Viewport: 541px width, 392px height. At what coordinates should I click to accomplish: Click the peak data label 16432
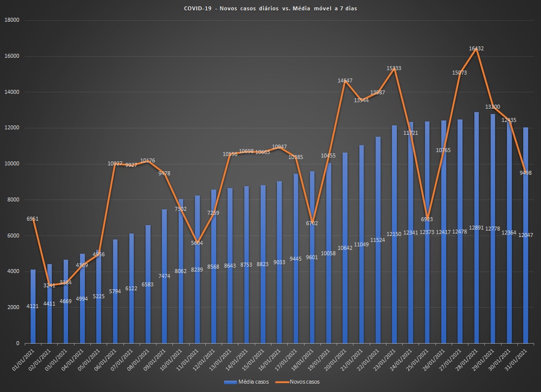[x=476, y=48]
